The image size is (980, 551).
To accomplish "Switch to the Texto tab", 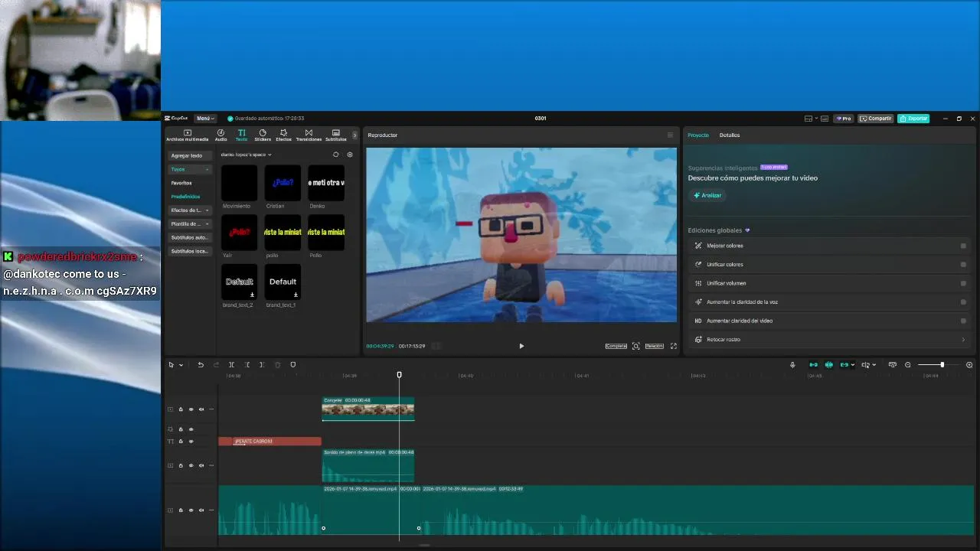I will click(241, 135).
